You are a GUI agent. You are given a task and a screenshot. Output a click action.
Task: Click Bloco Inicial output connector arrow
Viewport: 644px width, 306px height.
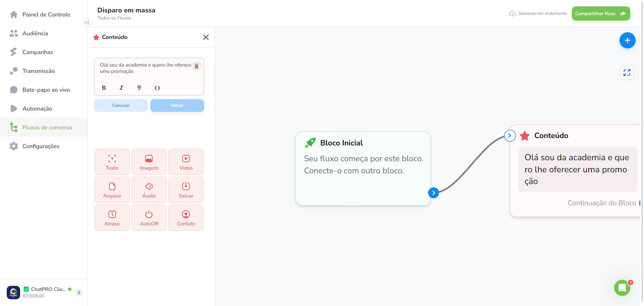click(x=433, y=193)
